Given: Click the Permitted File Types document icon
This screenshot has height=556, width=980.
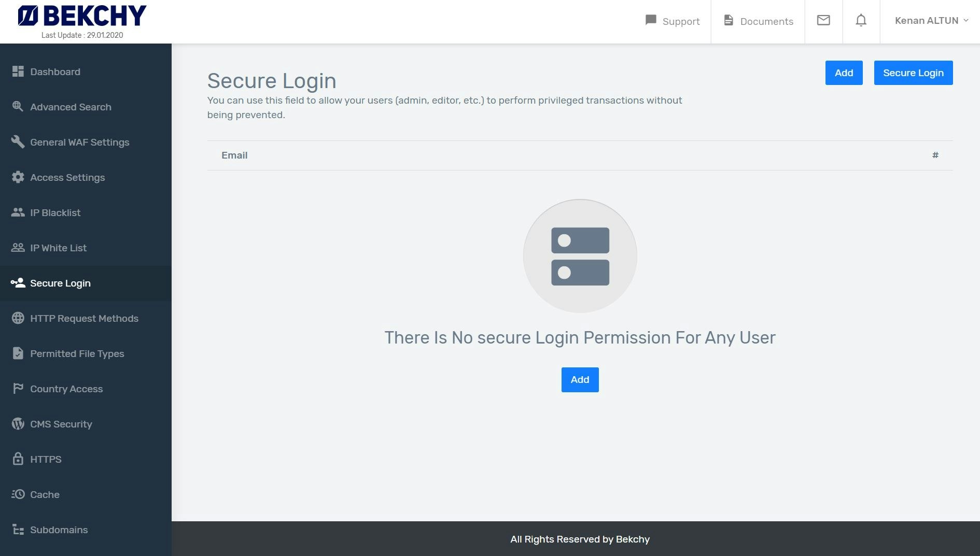Looking at the screenshot, I should coord(18,353).
